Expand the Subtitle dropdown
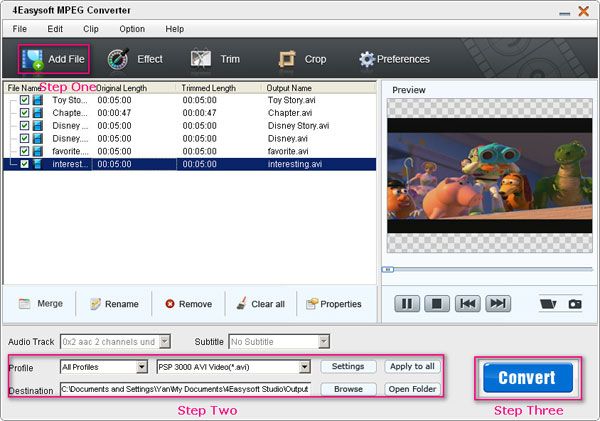Viewport: 600px width, 421px height. (324, 341)
